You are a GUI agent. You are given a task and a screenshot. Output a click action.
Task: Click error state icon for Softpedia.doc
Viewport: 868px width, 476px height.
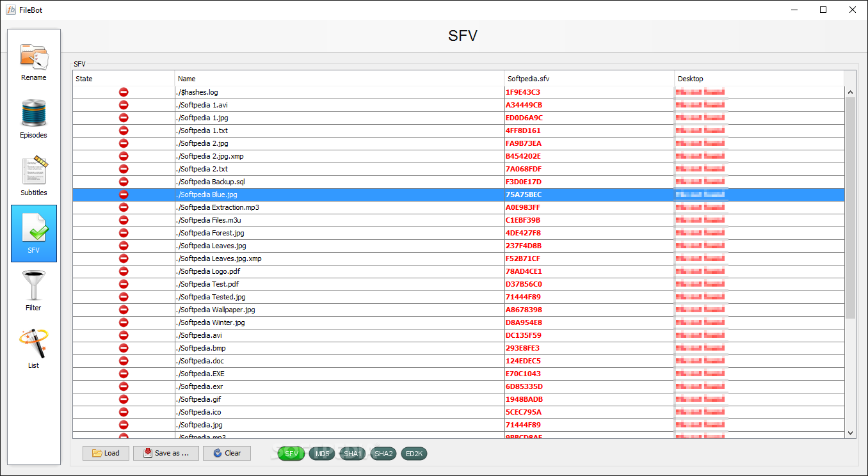[x=124, y=361]
